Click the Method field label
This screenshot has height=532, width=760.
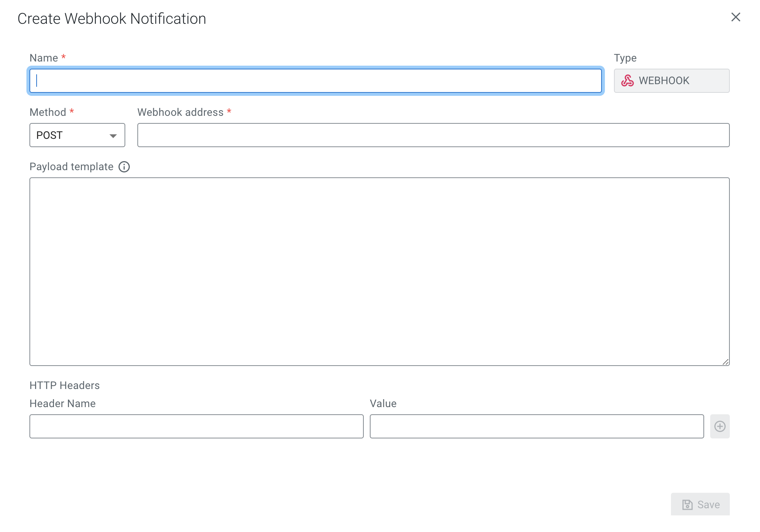[48, 112]
